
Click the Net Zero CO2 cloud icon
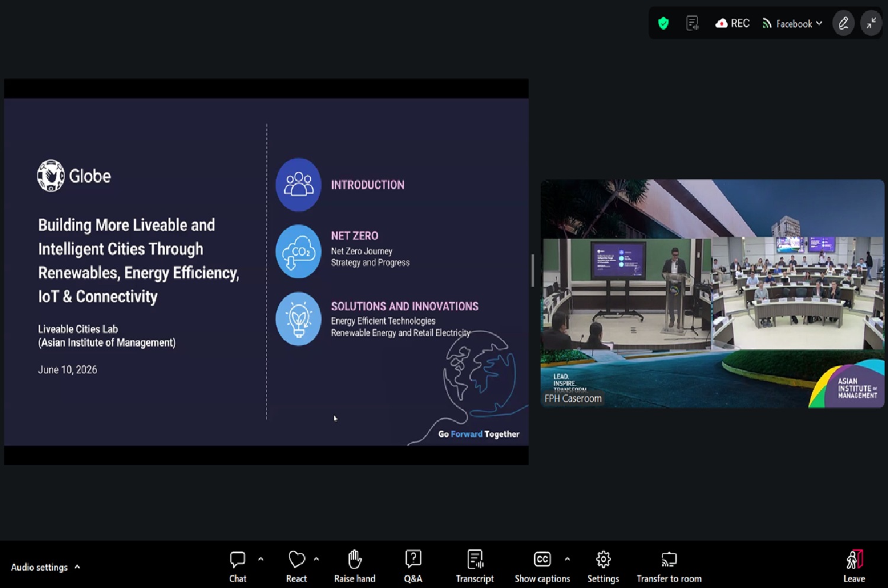click(x=298, y=251)
